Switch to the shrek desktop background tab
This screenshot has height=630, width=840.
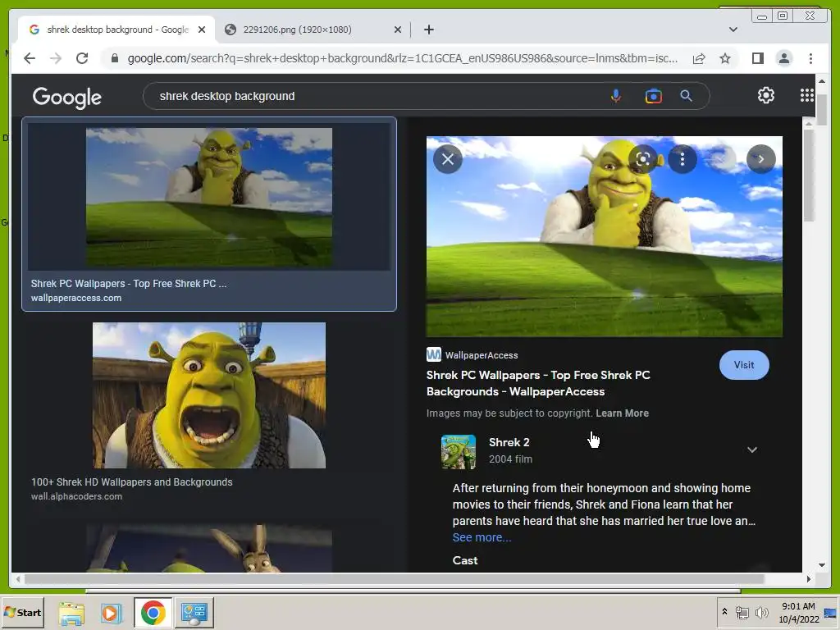(117, 30)
